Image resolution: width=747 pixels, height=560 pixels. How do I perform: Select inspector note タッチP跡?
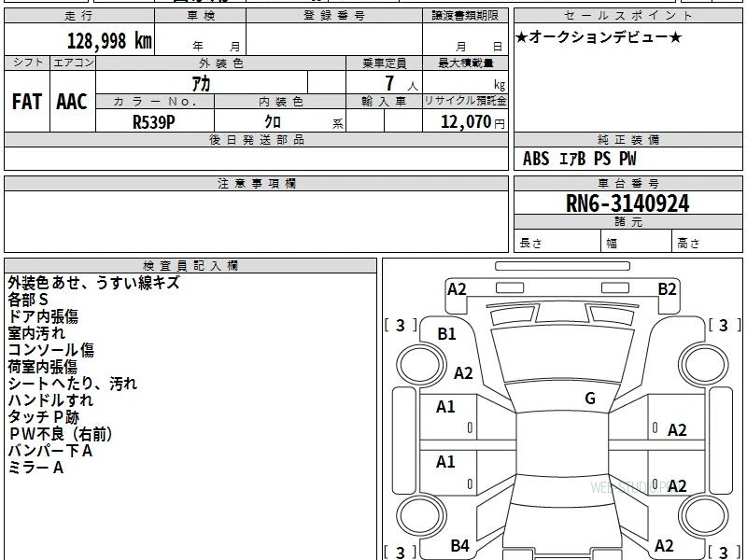click(x=43, y=417)
